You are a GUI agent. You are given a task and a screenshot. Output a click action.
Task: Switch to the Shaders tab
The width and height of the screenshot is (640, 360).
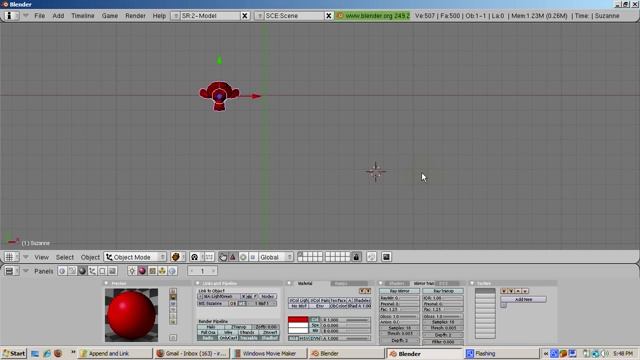(x=396, y=283)
